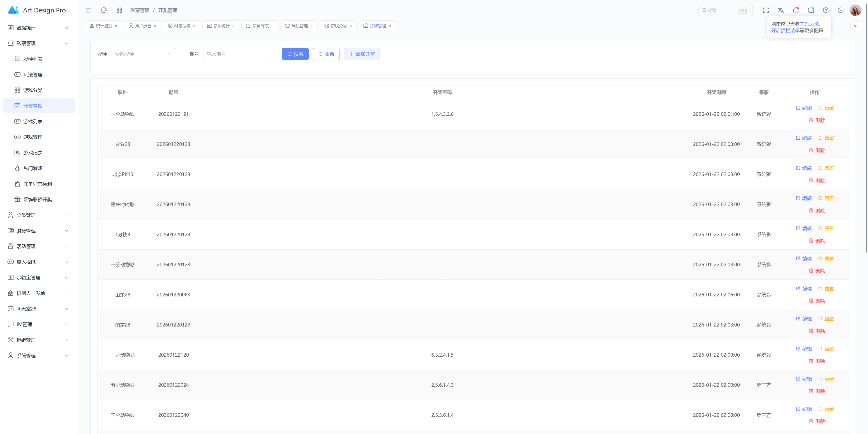Click the 添加开奖 button
The image size is (868, 434).
click(362, 54)
